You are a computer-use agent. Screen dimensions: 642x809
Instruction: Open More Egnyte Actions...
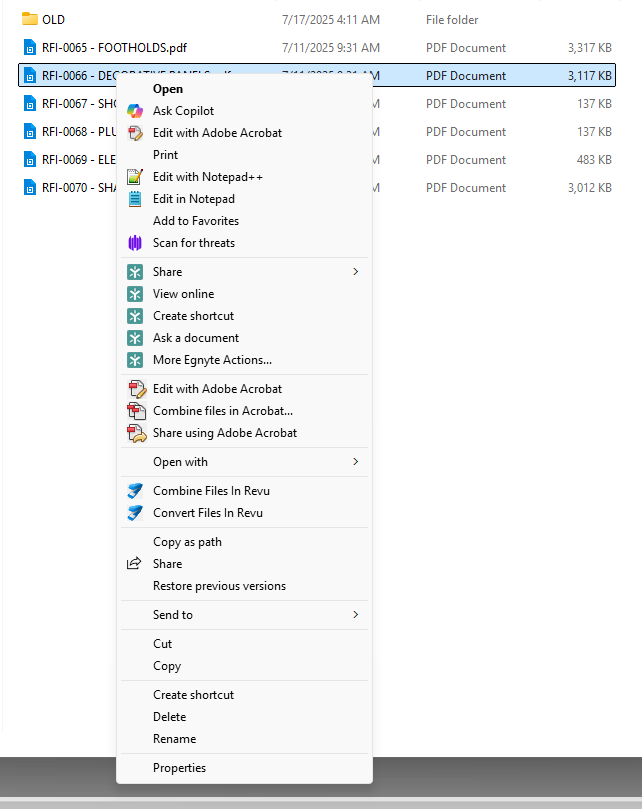tap(244, 360)
